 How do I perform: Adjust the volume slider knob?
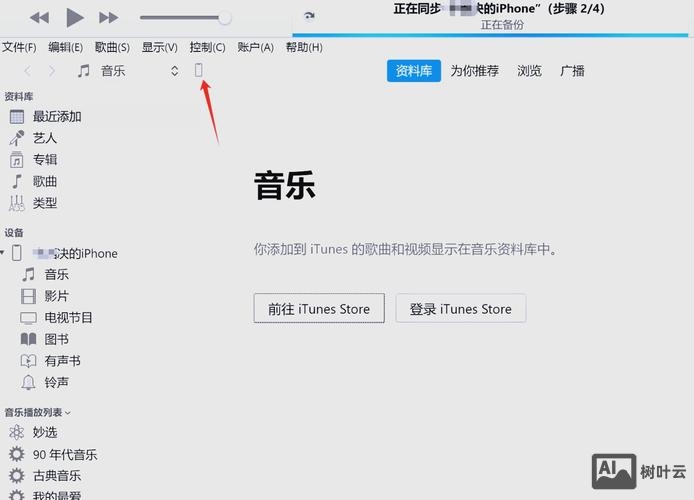pos(225,18)
